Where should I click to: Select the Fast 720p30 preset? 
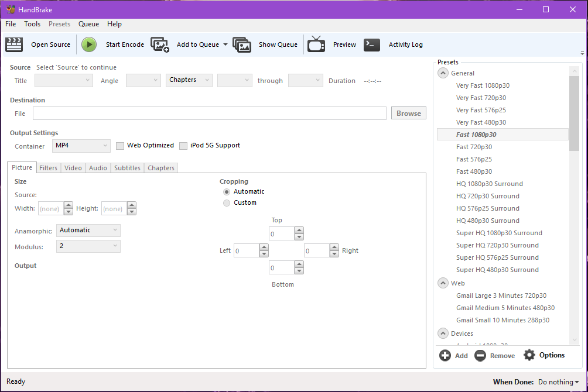coord(474,147)
